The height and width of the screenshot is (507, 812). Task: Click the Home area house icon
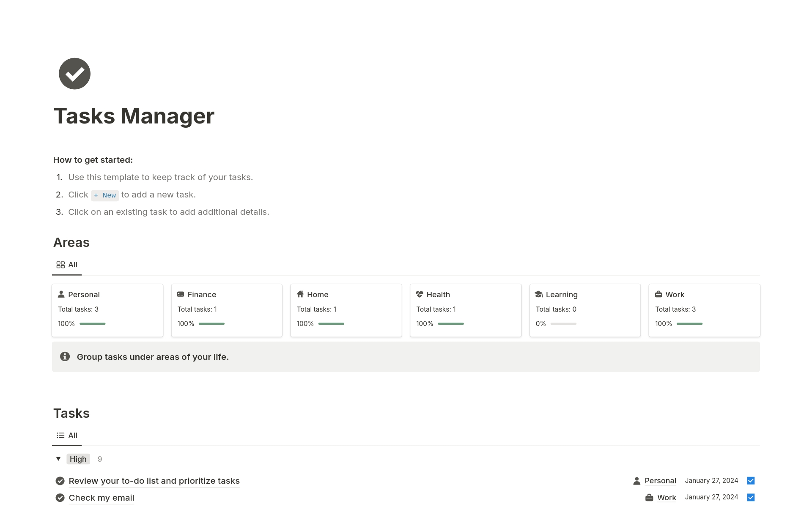click(300, 294)
